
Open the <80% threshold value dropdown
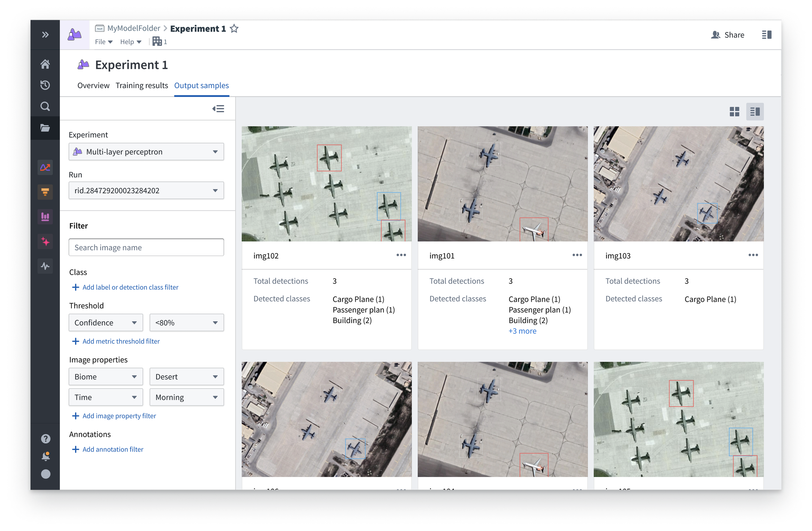point(186,323)
